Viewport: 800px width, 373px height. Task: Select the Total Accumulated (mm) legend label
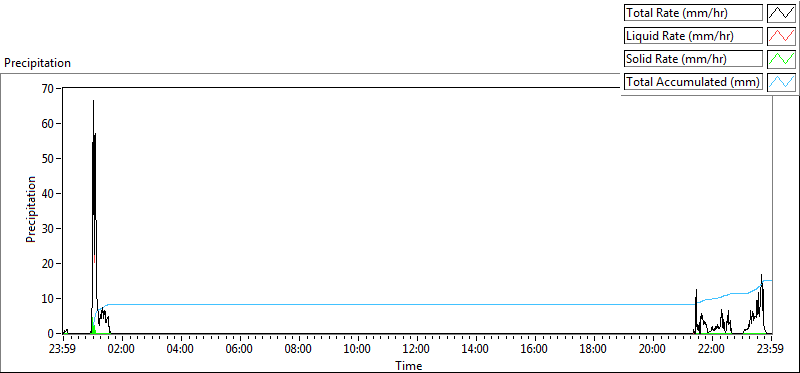click(x=693, y=82)
